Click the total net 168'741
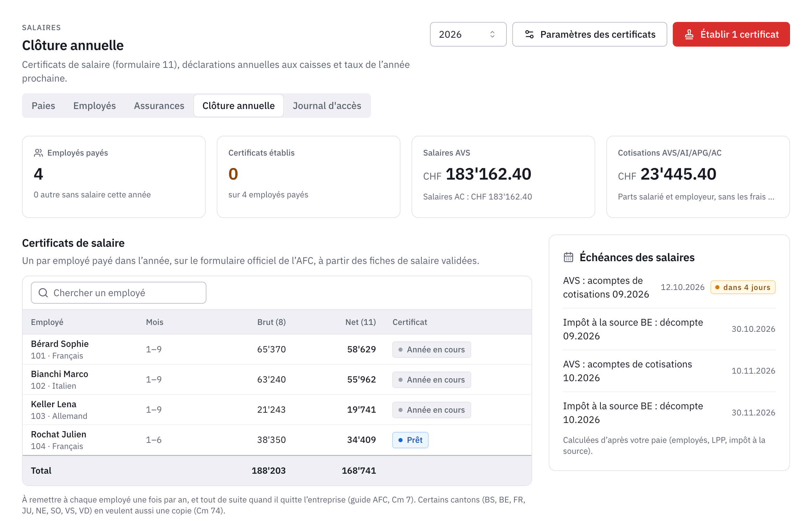The image size is (812, 521). tap(359, 471)
